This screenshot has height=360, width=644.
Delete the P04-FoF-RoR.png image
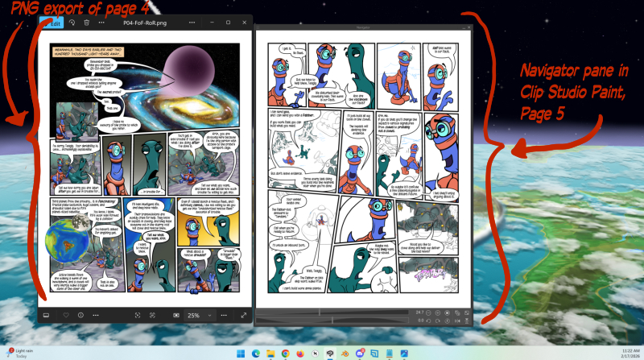pos(86,23)
